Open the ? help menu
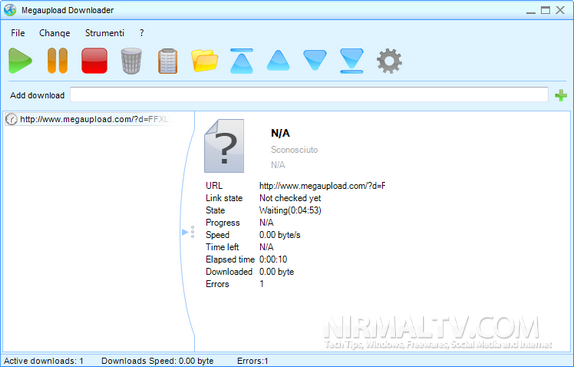 [x=142, y=33]
